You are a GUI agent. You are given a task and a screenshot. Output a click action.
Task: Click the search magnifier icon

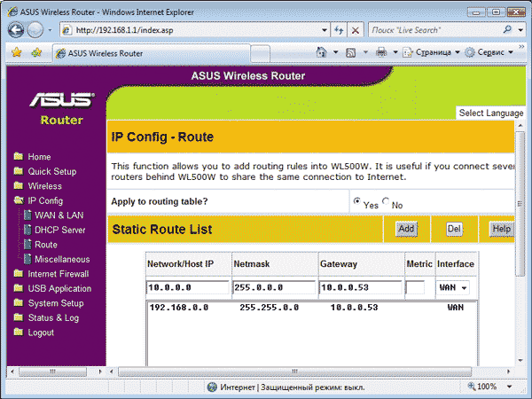tap(507, 30)
